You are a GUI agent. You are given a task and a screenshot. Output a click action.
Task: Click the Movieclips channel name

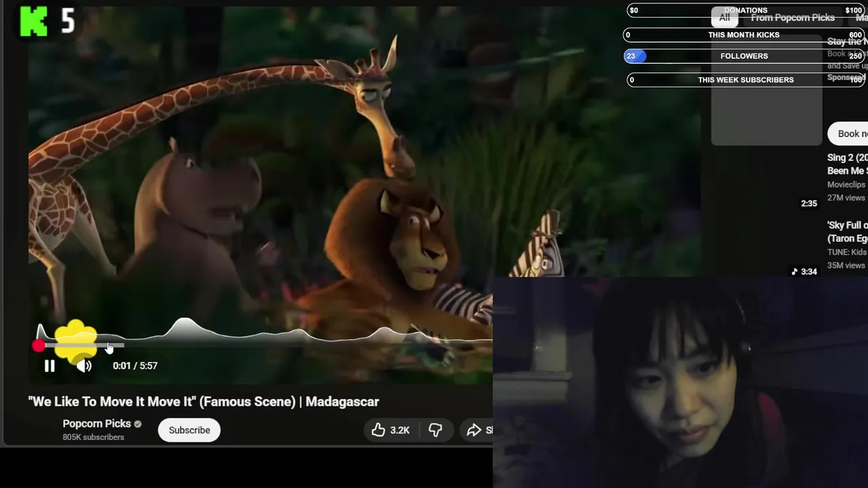846,184
